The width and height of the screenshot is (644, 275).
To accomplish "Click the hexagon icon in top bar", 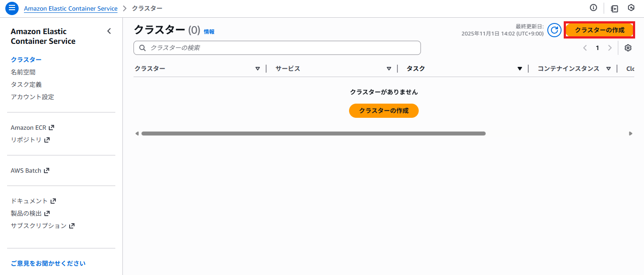I will click(631, 8).
